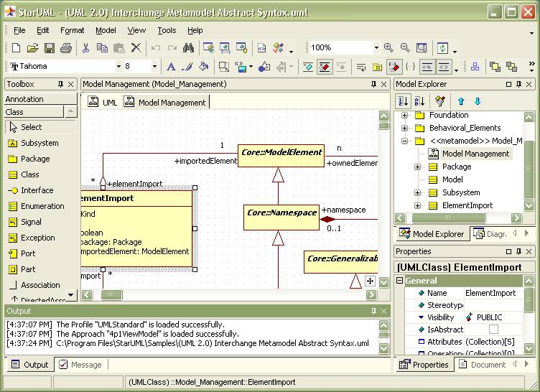Viewport: 540px width, 392px height.
Task: Click the Name property value field ElementImport
Action: (x=493, y=293)
